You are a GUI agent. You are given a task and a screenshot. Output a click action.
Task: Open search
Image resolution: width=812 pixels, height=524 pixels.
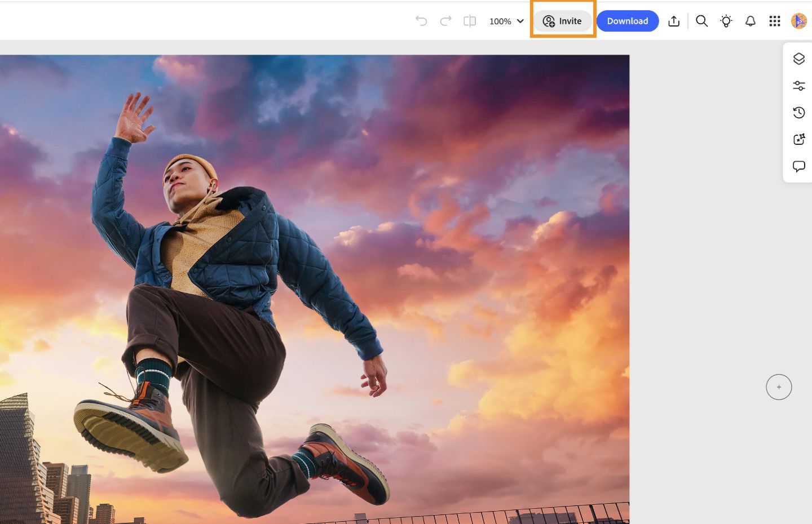tap(701, 21)
